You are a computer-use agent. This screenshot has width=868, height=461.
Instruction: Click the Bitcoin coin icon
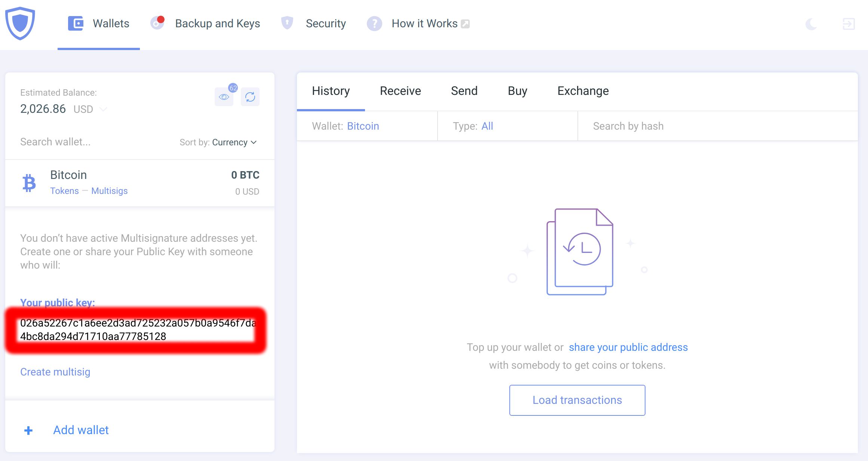pos(29,183)
